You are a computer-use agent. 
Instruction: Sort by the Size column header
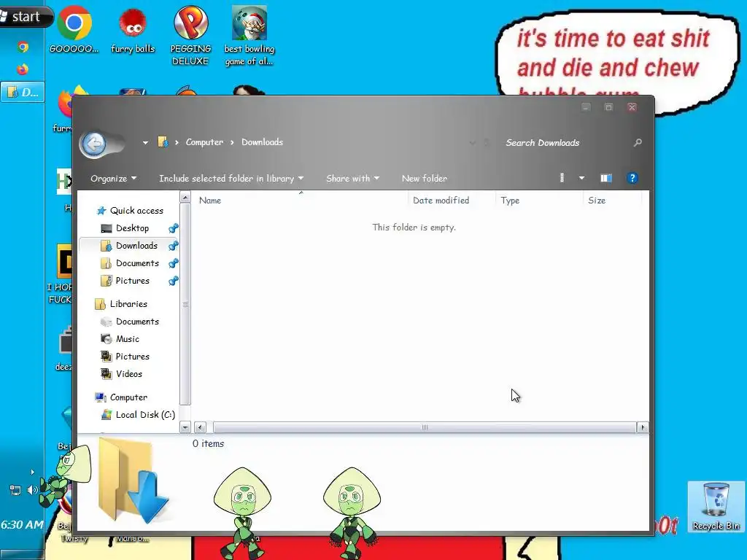(x=613, y=201)
